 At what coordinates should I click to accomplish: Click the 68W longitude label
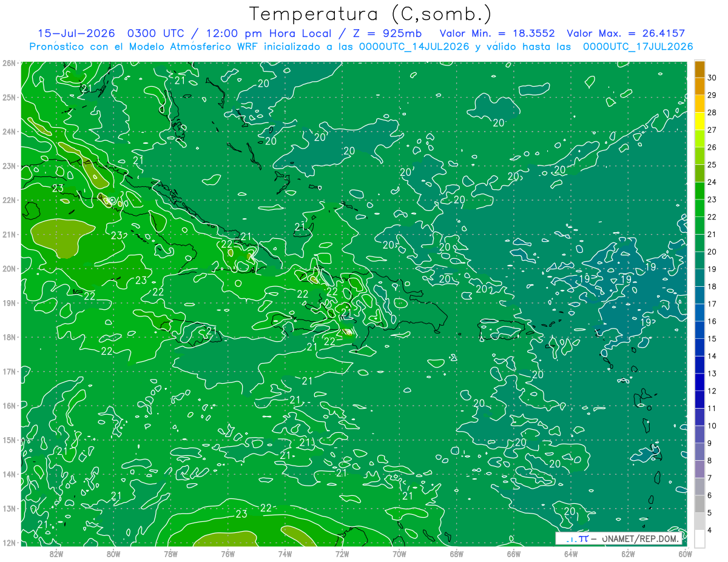coord(456,554)
